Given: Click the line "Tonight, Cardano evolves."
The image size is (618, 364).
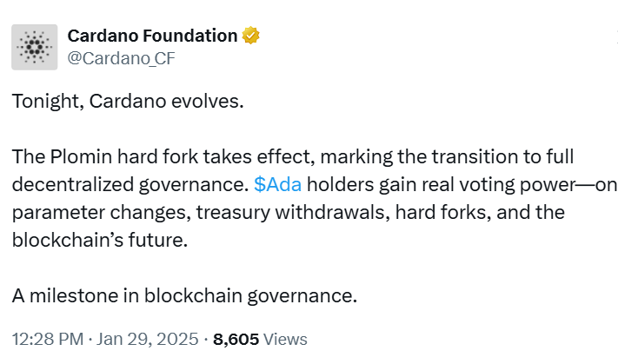Looking at the screenshot, I should (x=128, y=102).
